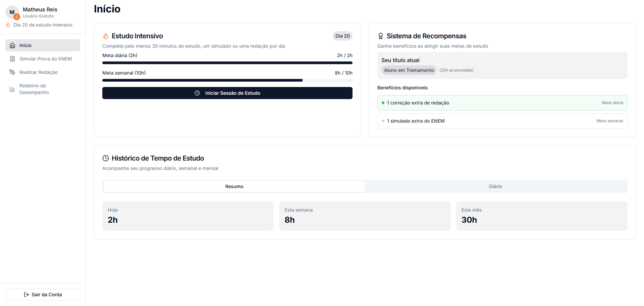Click the Meta semanal progress bar
This screenshot has width=644, height=306.
[x=227, y=80]
